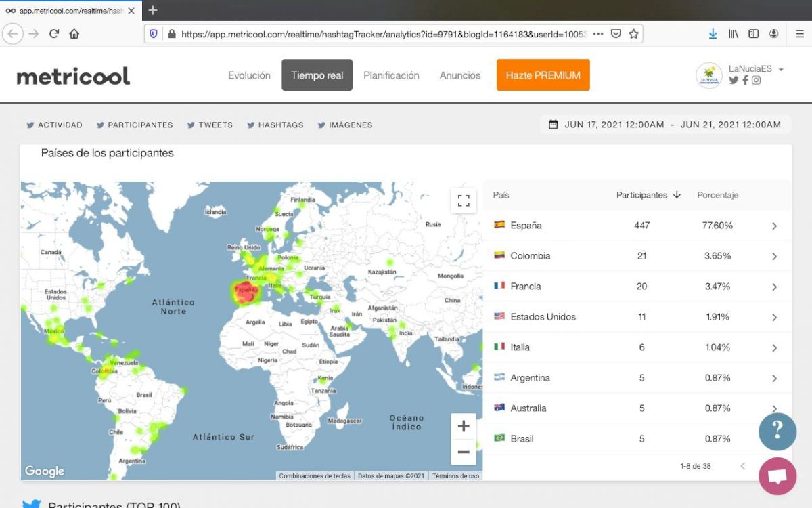Open LaNuciaES account dropdown
The image size is (812, 508).
tap(781, 69)
